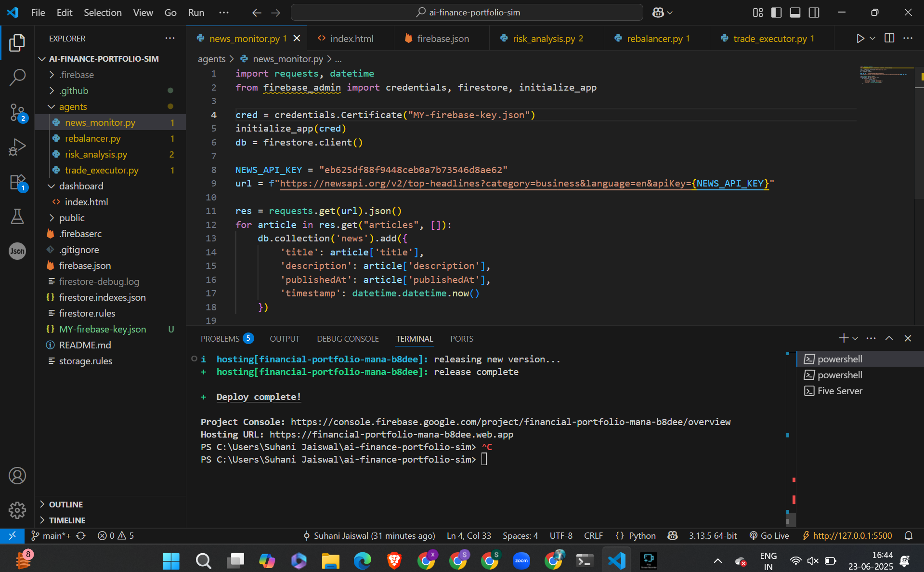This screenshot has height=572, width=924.
Task: Open File Explorer from Windows taskbar
Action: (x=330, y=560)
